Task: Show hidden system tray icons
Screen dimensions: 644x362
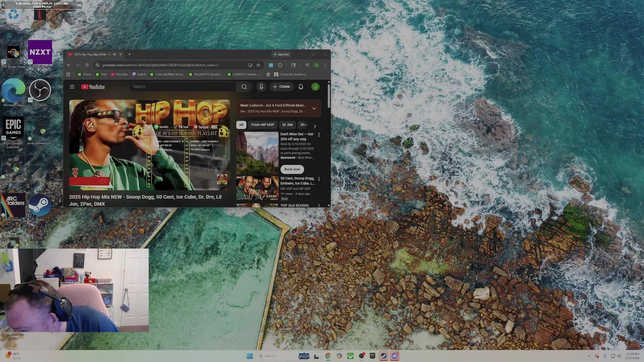Action: coord(590,356)
